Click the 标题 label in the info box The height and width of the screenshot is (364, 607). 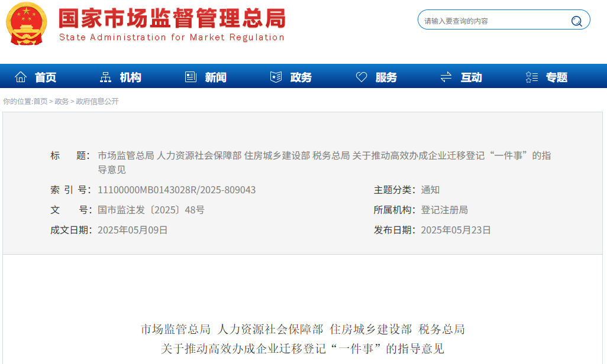pyautogui.click(x=70, y=155)
